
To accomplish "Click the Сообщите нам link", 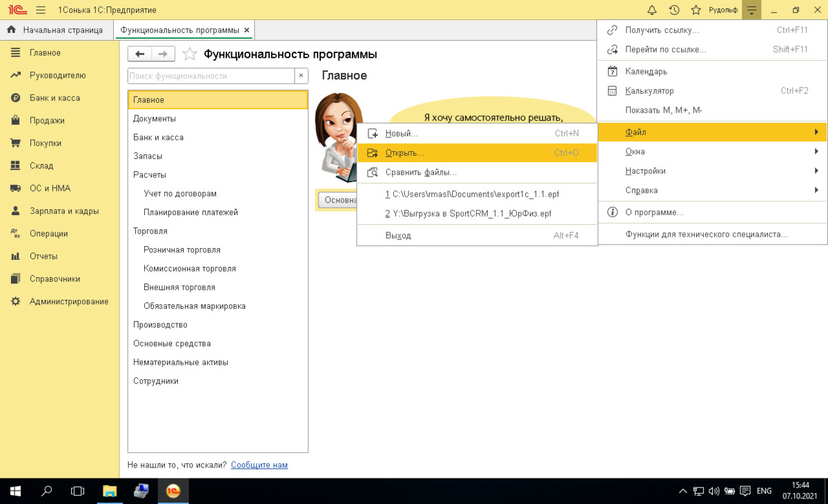I will (x=259, y=465).
